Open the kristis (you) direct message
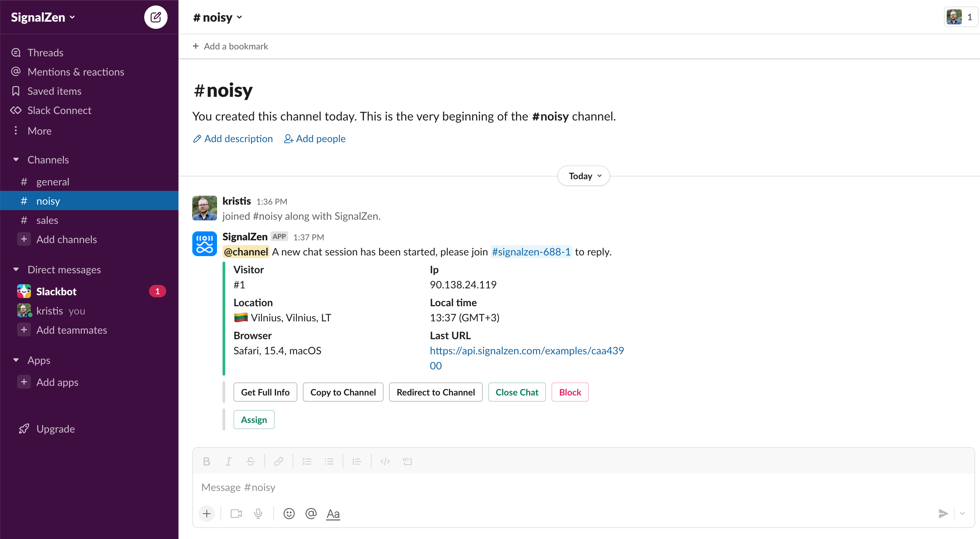 coord(89,311)
